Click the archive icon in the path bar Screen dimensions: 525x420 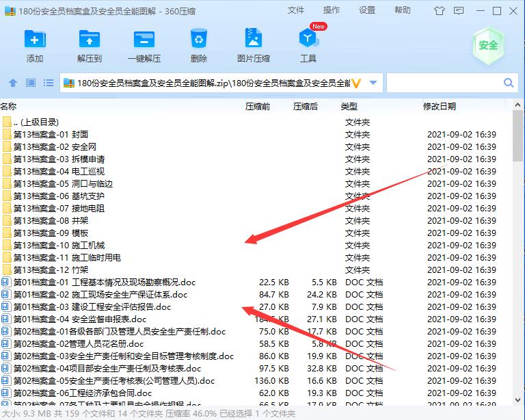69,83
